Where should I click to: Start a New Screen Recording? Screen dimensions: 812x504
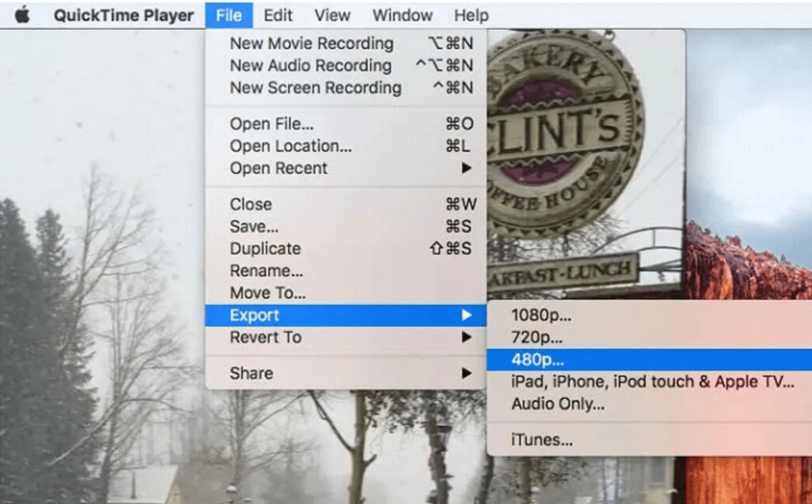coord(346,88)
